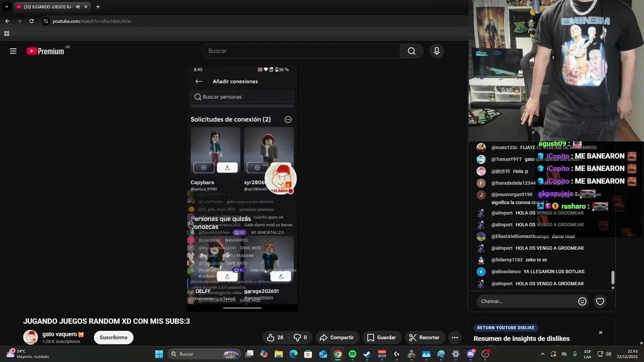Open Spotify from taskbar
The image size is (644, 362).
pos(352,354)
